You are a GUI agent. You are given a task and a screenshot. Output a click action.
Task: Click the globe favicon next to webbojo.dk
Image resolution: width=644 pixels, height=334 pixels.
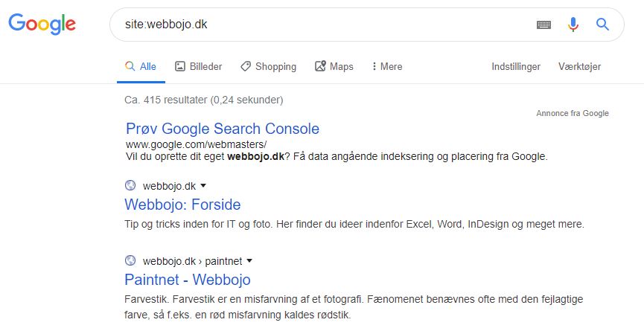[x=130, y=185]
